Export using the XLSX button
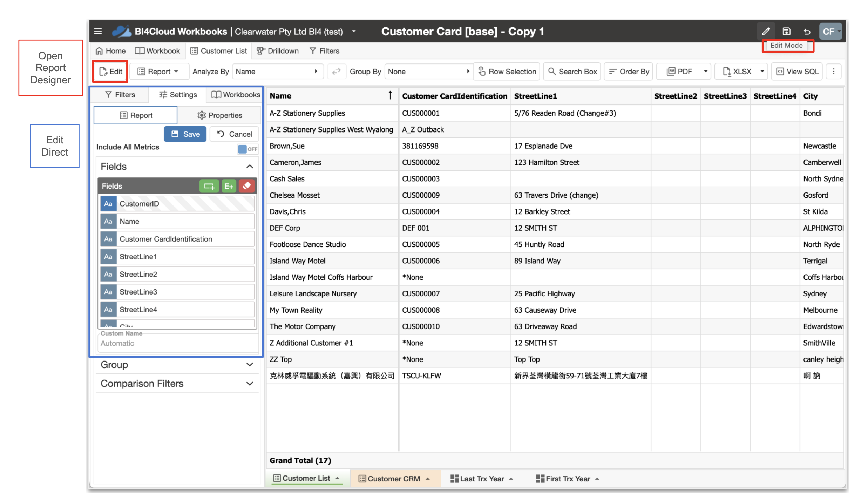The height and width of the screenshot is (500, 868). (x=737, y=72)
